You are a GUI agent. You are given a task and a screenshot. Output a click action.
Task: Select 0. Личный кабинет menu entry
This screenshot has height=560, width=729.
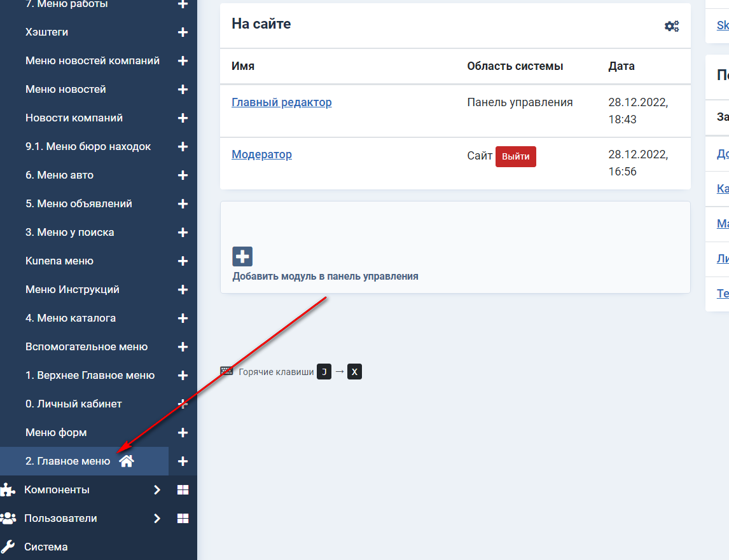coord(73,404)
